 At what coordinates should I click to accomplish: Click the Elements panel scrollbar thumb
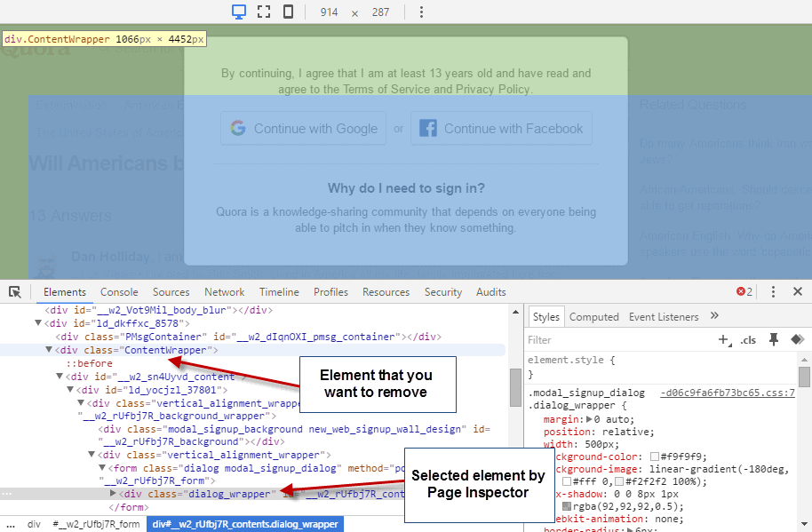[x=515, y=387]
